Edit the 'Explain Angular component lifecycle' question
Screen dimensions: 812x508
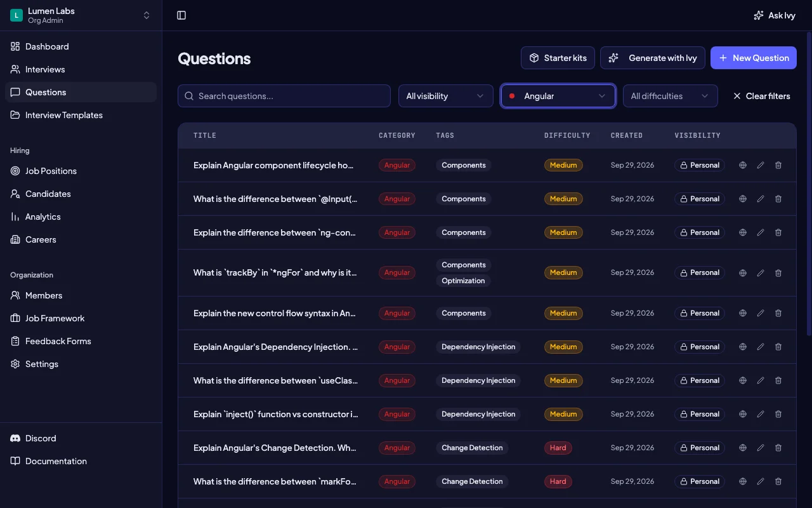coord(761,165)
